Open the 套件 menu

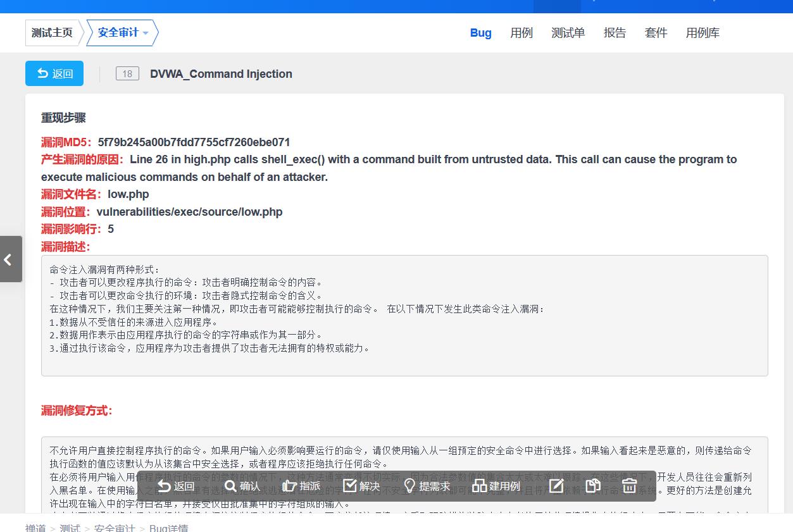coord(656,33)
